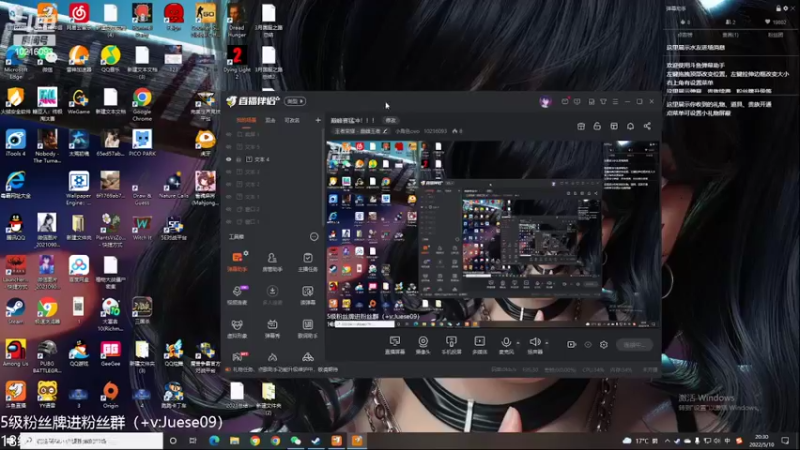
Task: Select the 文本 4 source row
Action: (x=272, y=159)
